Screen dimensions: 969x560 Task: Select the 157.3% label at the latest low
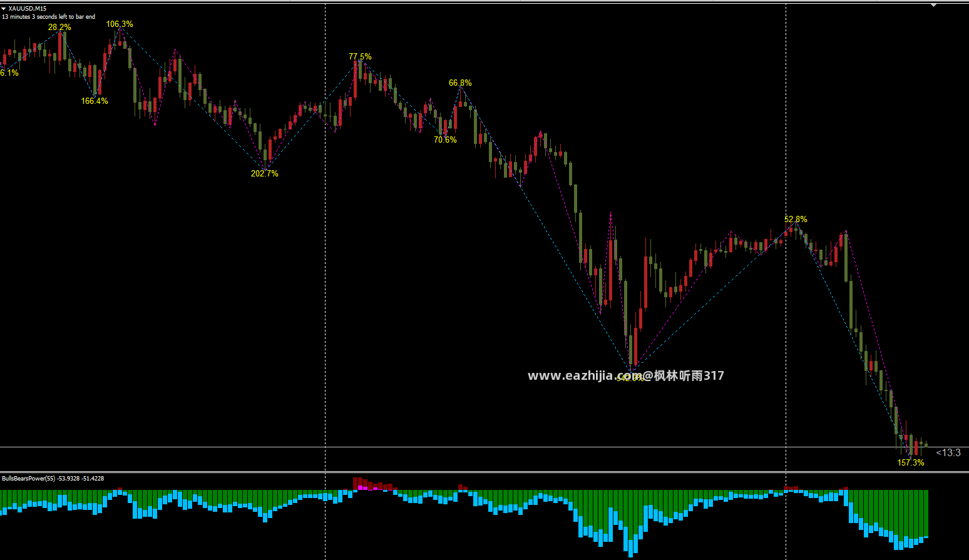(x=911, y=462)
